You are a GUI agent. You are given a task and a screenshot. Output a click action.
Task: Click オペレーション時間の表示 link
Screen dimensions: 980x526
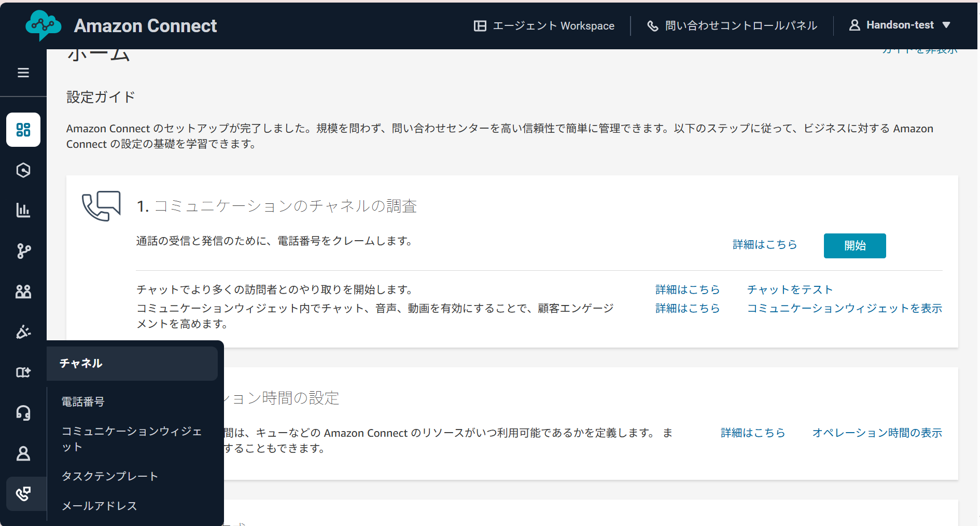click(877, 433)
